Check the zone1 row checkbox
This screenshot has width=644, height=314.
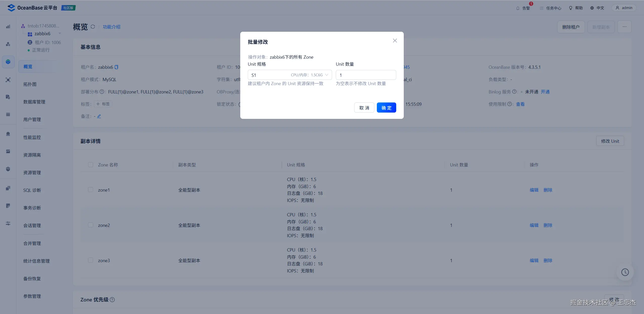pos(91,190)
